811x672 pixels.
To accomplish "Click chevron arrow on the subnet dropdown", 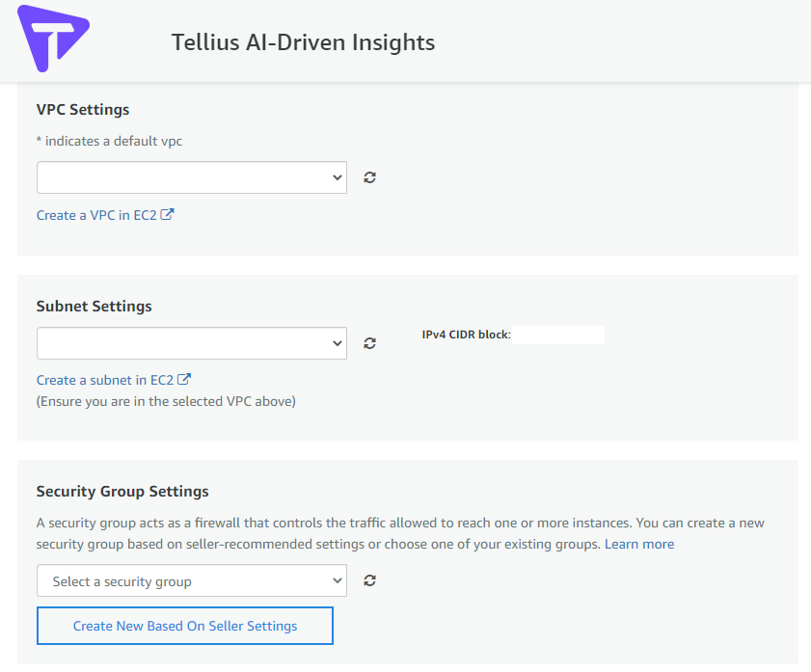I will click(338, 343).
